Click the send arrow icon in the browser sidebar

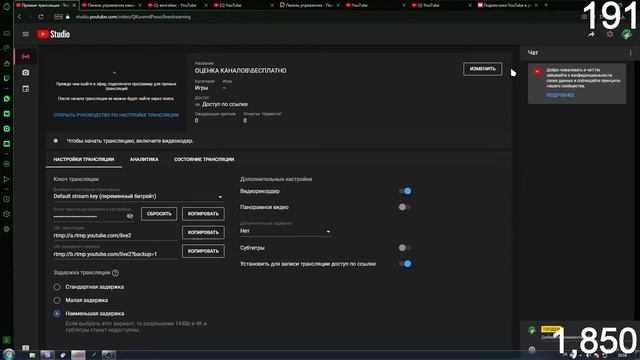tap(7, 179)
